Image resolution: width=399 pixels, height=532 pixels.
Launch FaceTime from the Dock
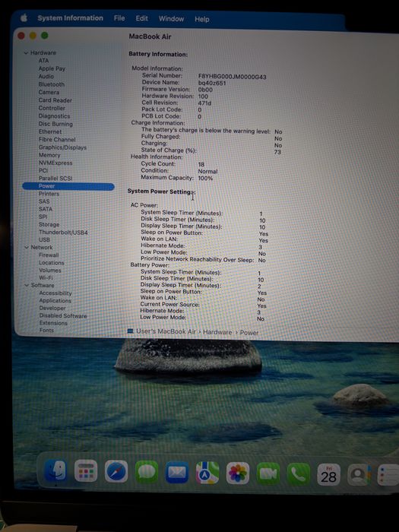pyautogui.click(x=268, y=474)
